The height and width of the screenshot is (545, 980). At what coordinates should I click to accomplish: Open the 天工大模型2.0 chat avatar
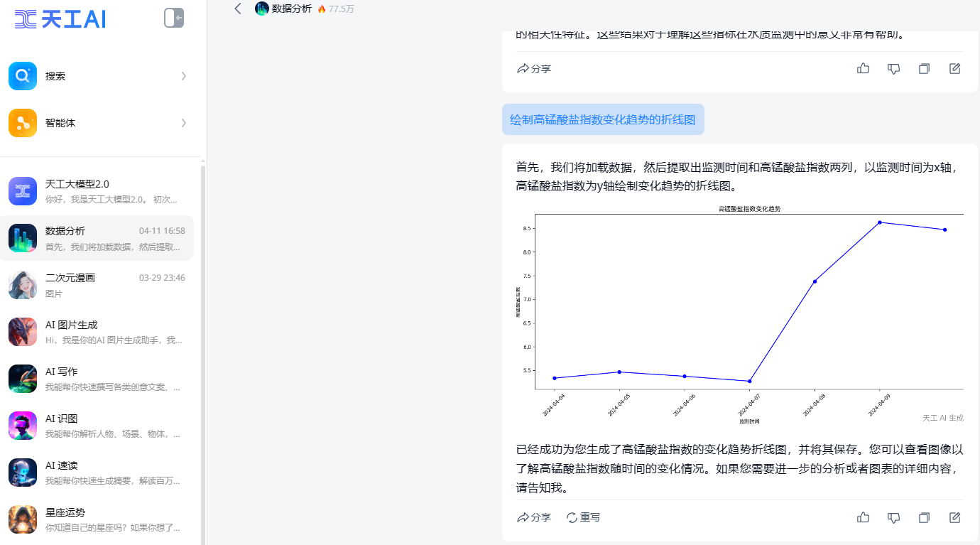pos(23,191)
